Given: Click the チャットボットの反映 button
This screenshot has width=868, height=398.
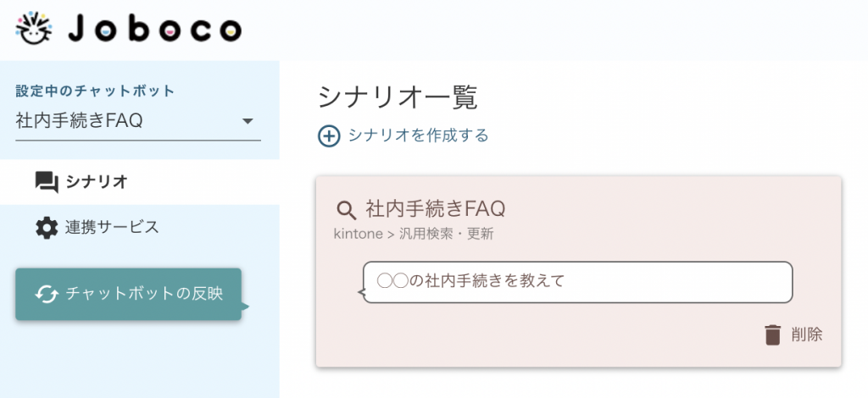Looking at the screenshot, I should coord(129,294).
